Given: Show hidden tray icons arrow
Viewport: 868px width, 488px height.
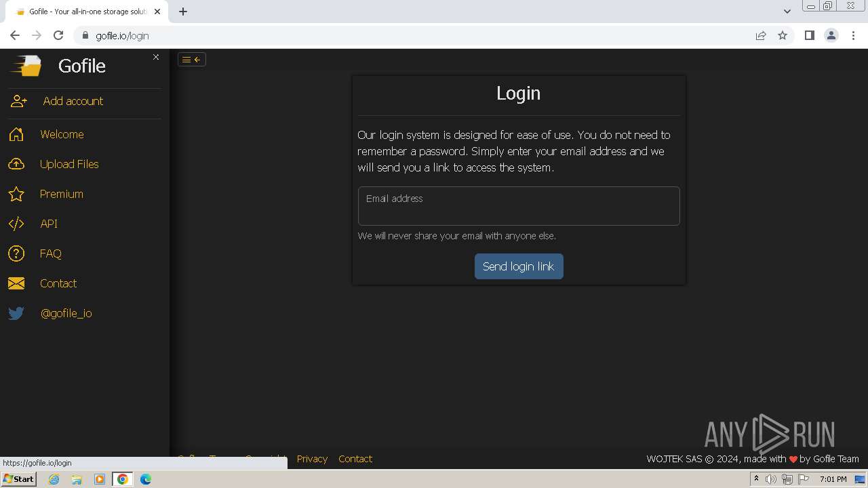Looking at the screenshot, I should 756,479.
